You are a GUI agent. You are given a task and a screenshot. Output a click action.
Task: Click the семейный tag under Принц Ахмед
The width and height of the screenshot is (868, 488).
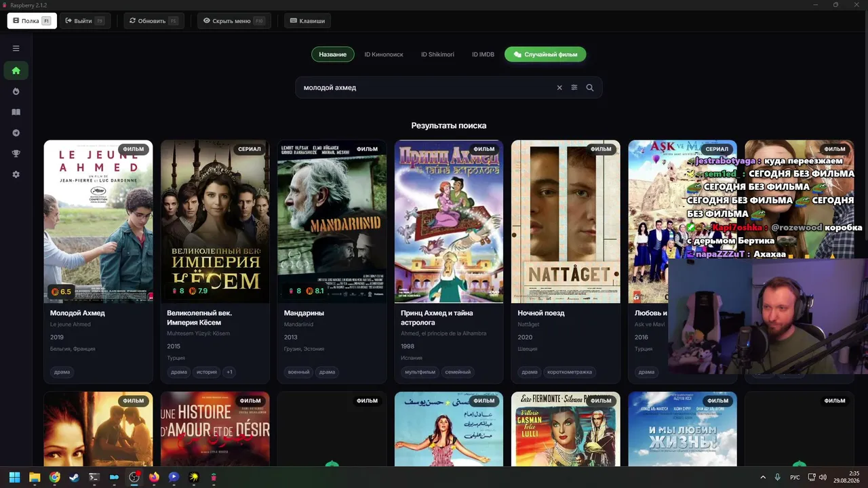458,372
